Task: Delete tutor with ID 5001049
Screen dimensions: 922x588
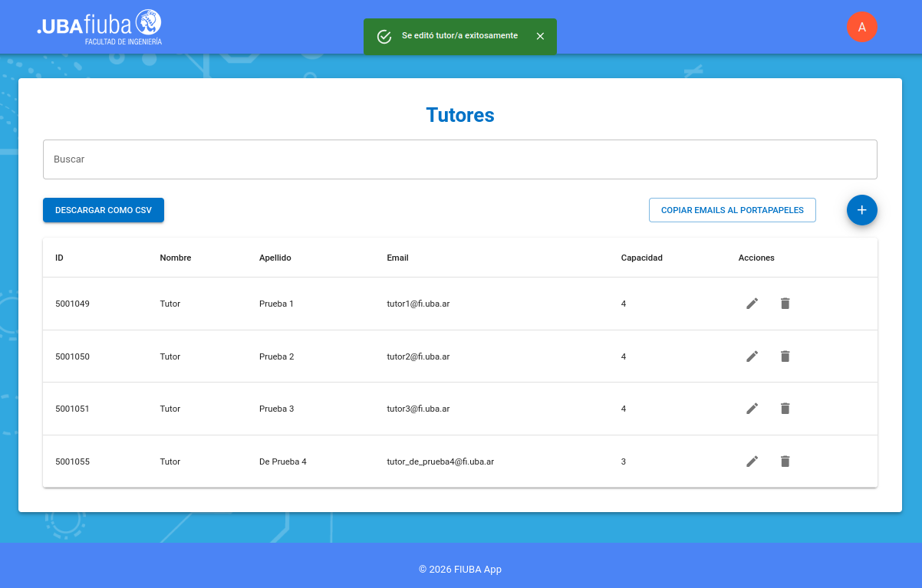Action: pos(785,304)
